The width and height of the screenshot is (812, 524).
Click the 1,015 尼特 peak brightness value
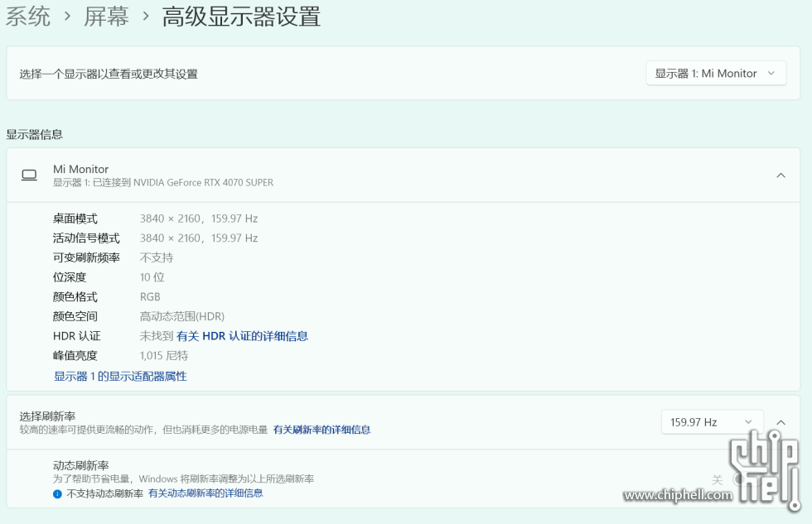tap(164, 356)
